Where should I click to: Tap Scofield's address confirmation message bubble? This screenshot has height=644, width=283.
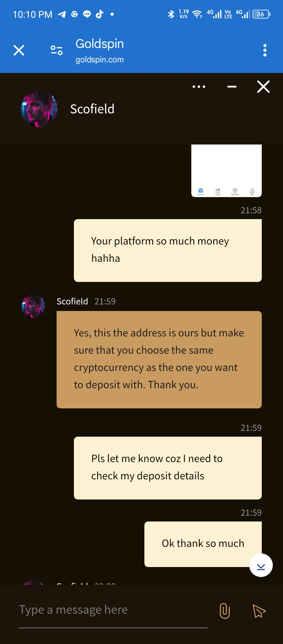159,359
